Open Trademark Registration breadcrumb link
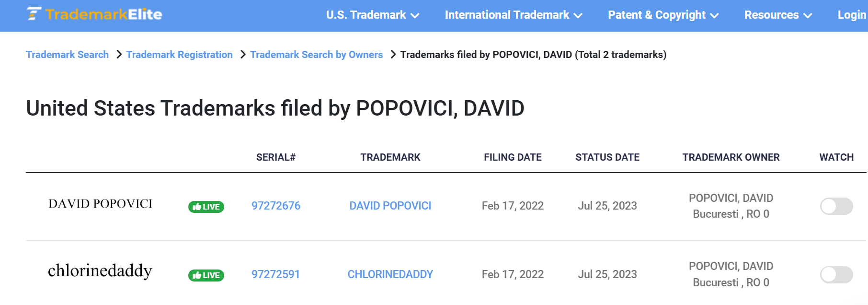 point(180,55)
